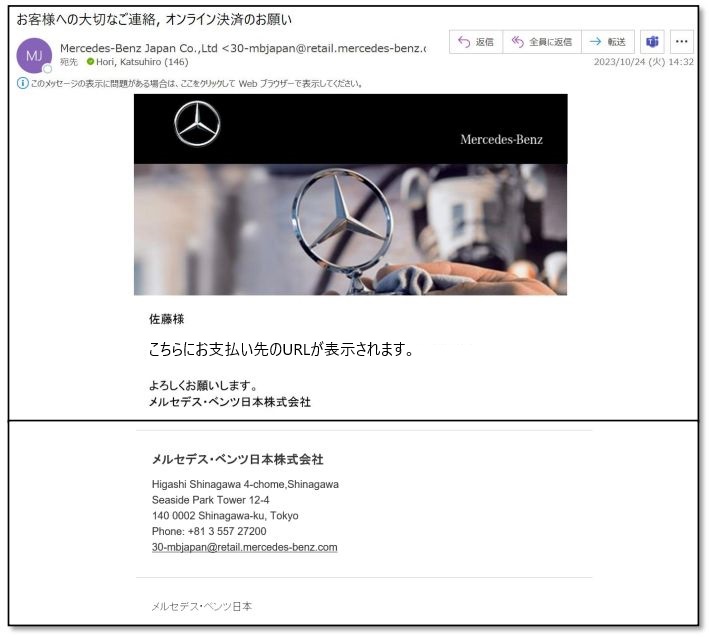Click the よろしくお願いします。 closing line
This screenshot has height=637, width=709.
(203, 386)
